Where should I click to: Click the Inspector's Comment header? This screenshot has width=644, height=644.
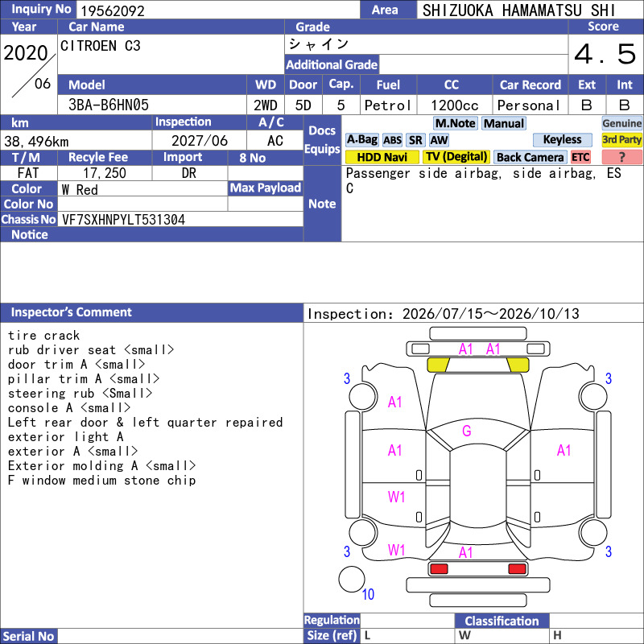(x=151, y=312)
